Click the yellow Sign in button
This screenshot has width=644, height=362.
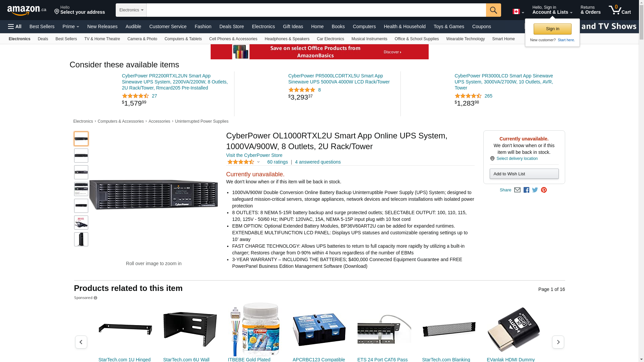(x=552, y=29)
